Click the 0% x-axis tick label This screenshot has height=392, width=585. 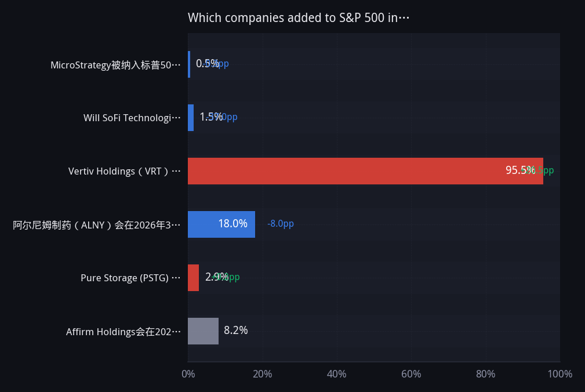tap(188, 373)
